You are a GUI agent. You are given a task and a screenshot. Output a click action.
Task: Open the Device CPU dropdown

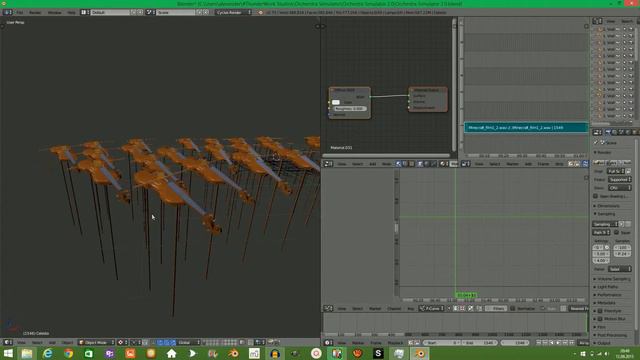click(x=620, y=188)
